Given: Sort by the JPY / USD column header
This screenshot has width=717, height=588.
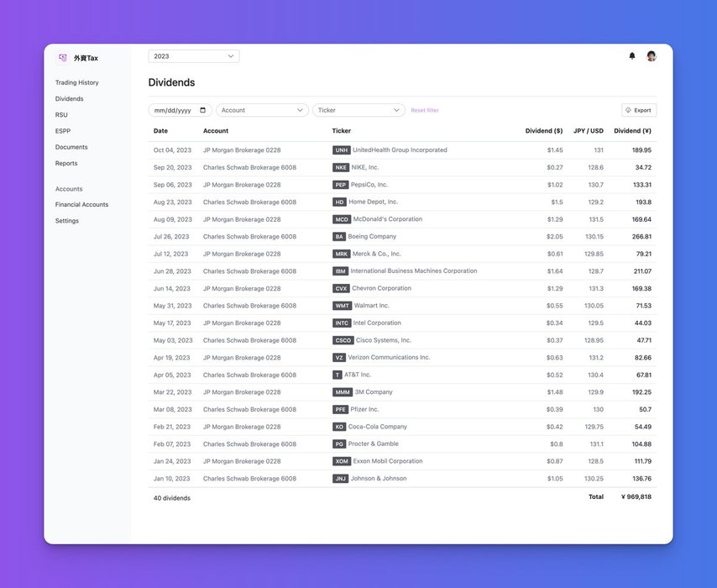Looking at the screenshot, I should pyautogui.click(x=589, y=131).
